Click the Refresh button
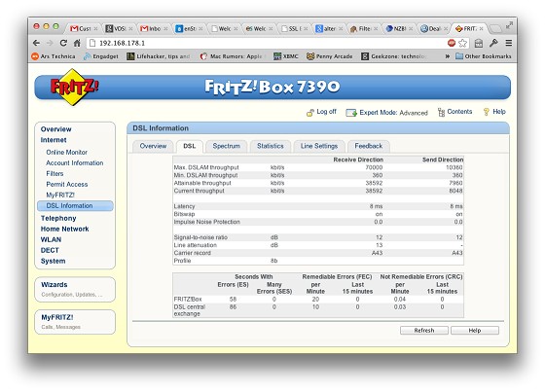This screenshot has width=545, height=392. (424, 330)
